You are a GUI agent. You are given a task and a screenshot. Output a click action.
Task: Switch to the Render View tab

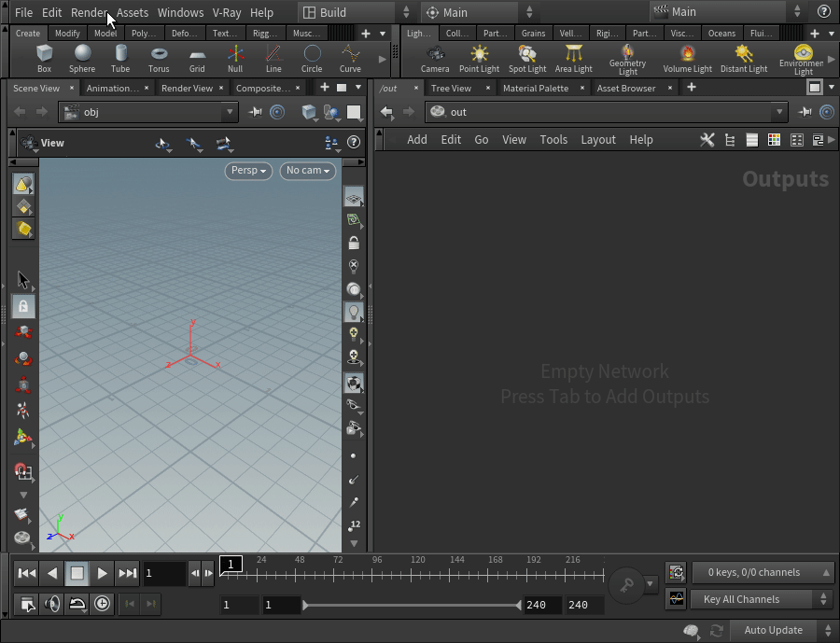coord(187,88)
